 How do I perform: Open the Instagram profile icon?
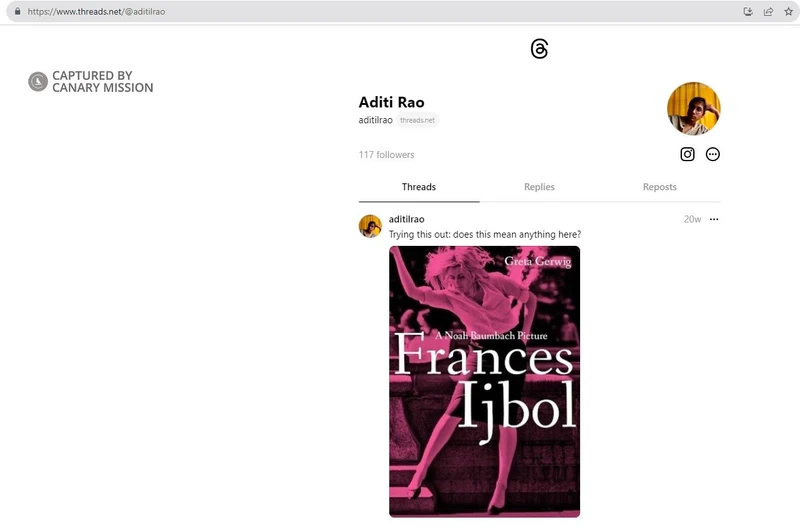pyautogui.click(x=687, y=154)
